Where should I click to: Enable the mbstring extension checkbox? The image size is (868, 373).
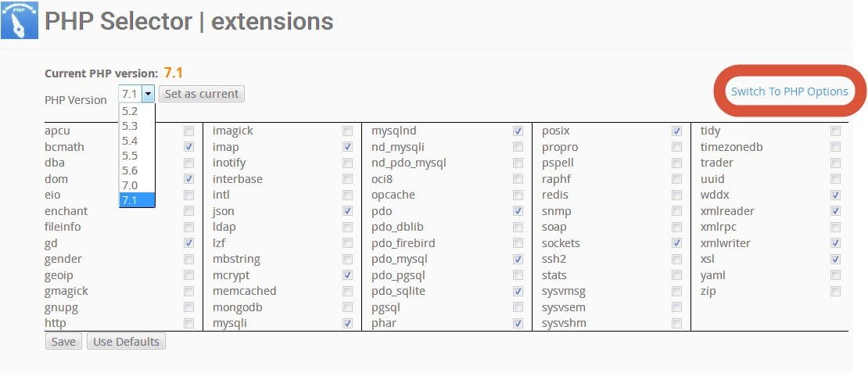click(348, 259)
